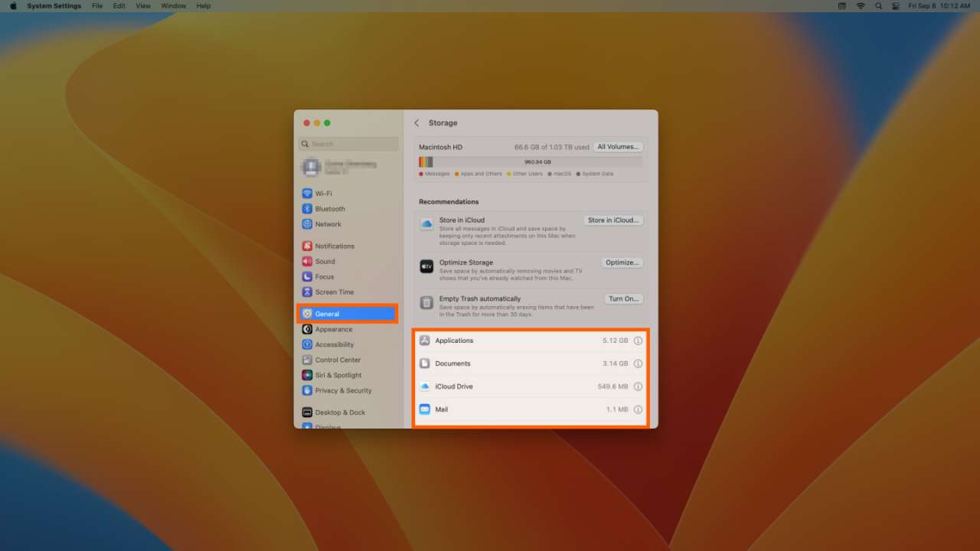
Task: Enable Store in iCloud
Action: point(612,220)
